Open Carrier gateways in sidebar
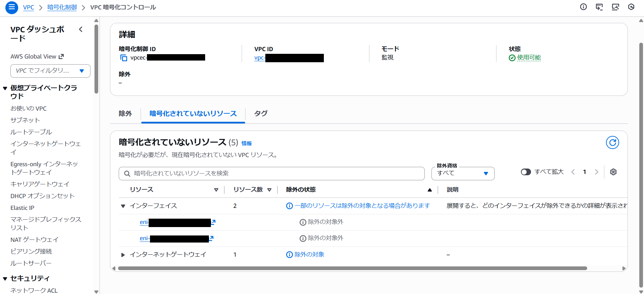 (40, 184)
